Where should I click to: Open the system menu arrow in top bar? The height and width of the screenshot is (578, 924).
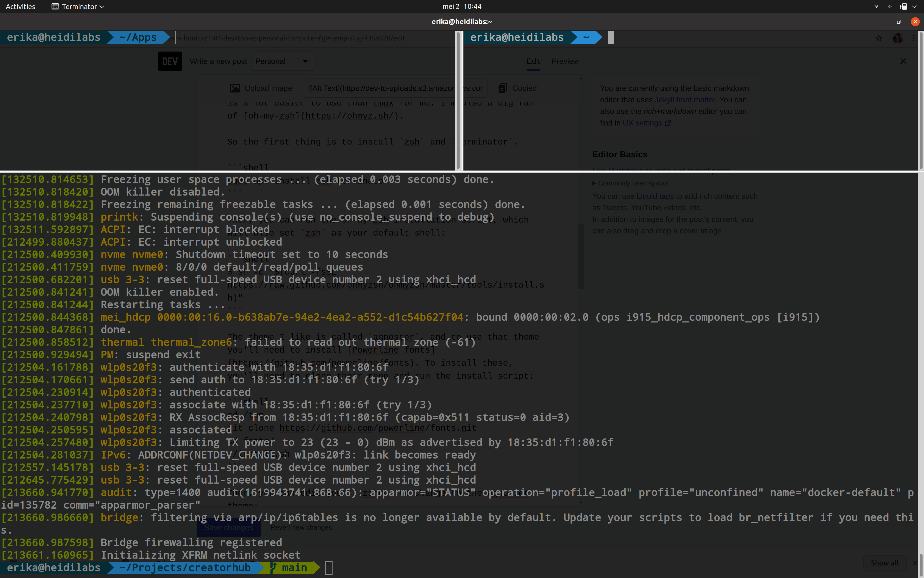click(x=914, y=7)
